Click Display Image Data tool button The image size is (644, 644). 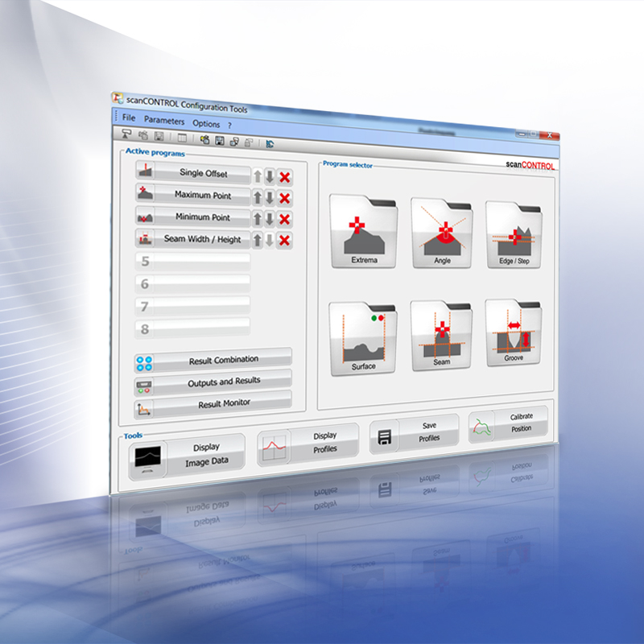pyautogui.click(x=188, y=456)
